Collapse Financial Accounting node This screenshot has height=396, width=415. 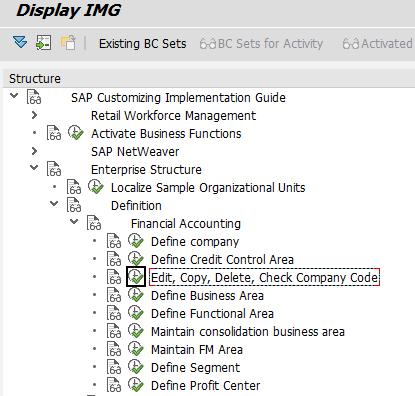point(74,222)
